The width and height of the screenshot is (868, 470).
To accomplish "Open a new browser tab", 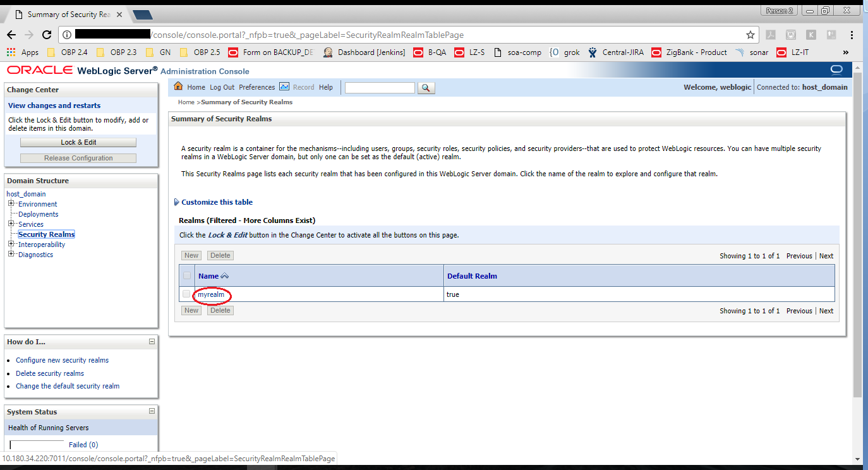I will tap(143, 15).
